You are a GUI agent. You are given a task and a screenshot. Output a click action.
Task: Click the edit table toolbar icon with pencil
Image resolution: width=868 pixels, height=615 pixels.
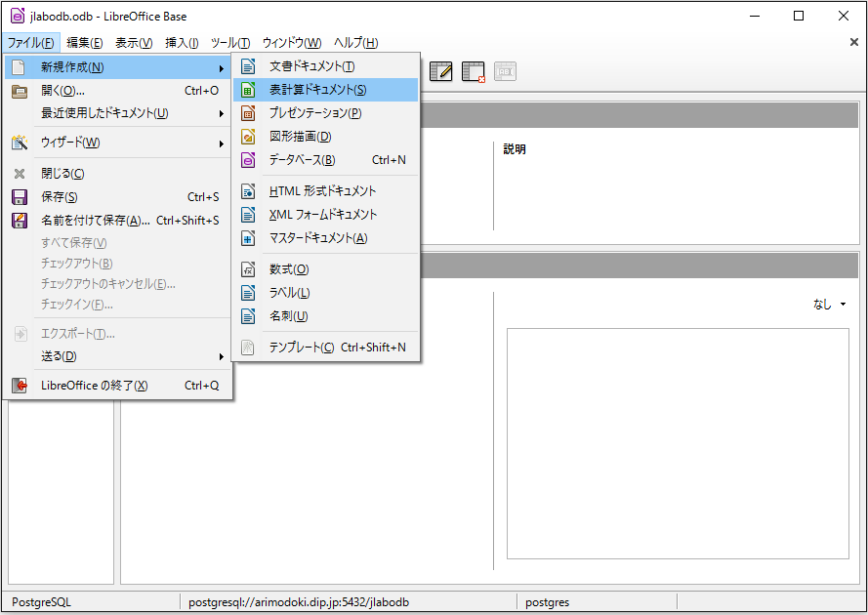coord(440,71)
